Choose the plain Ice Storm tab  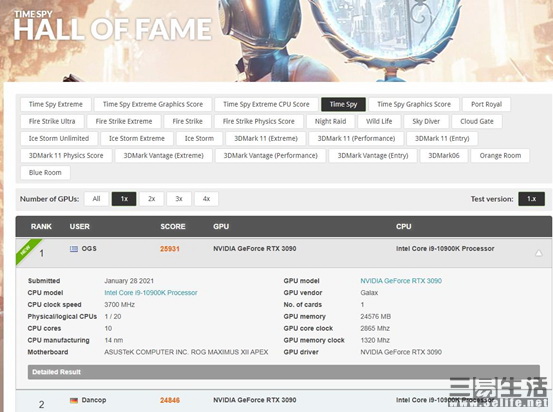pyautogui.click(x=199, y=138)
